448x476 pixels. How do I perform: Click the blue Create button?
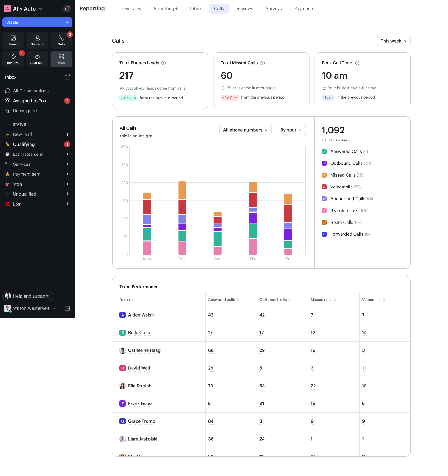pyautogui.click(x=37, y=22)
